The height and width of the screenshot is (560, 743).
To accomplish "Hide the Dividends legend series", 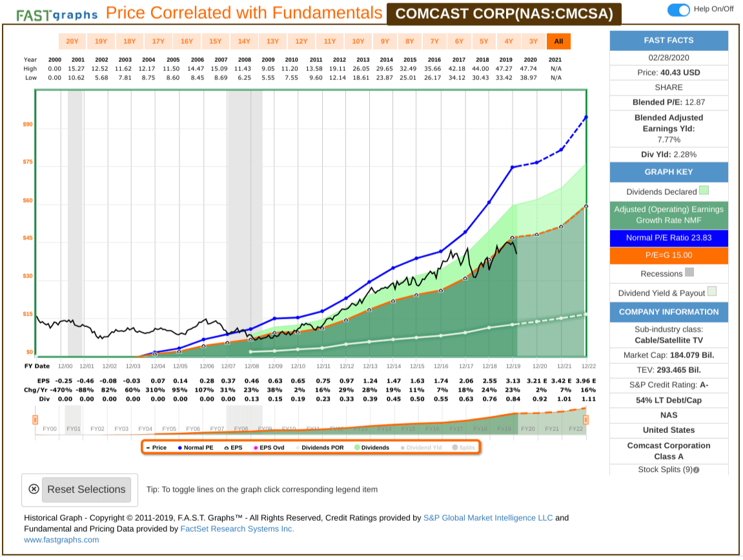I will [372, 448].
